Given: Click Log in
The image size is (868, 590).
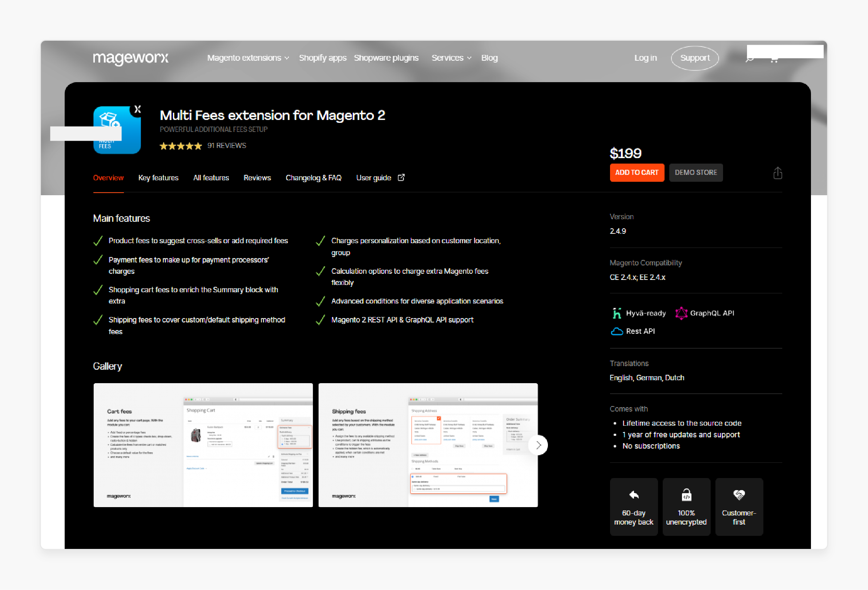Looking at the screenshot, I should [645, 58].
